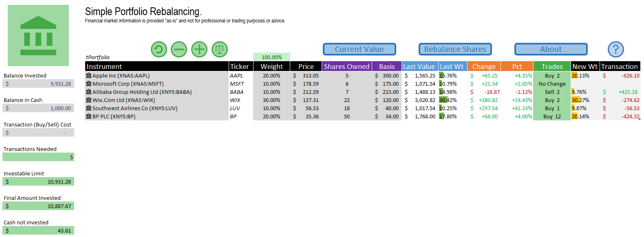The image size is (644, 237).
Task: Click the green balance scales icon
Action: (220, 49)
